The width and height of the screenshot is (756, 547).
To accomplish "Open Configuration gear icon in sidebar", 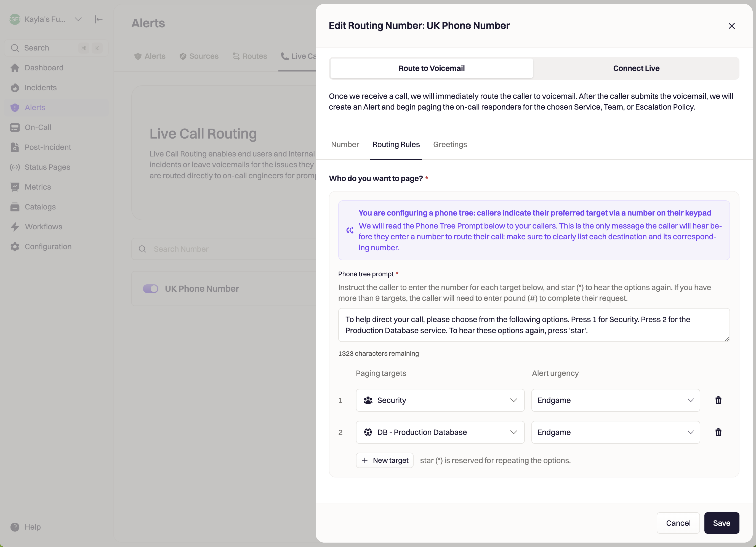I will pyautogui.click(x=15, y=247).
